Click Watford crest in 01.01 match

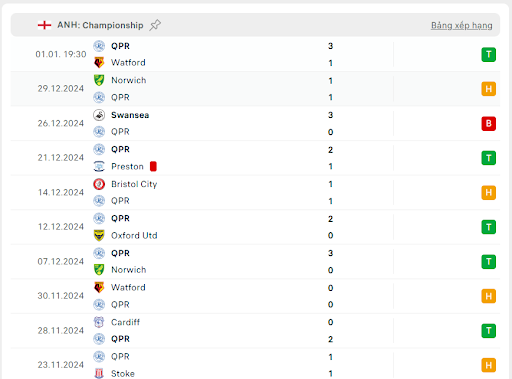(99, 62)
